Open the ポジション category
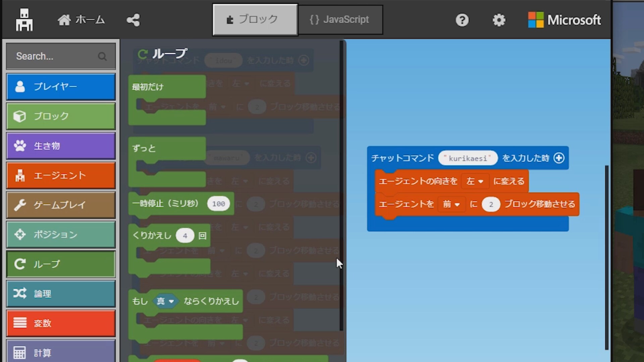The image size is (644, 362). click(x=61, y=234)
